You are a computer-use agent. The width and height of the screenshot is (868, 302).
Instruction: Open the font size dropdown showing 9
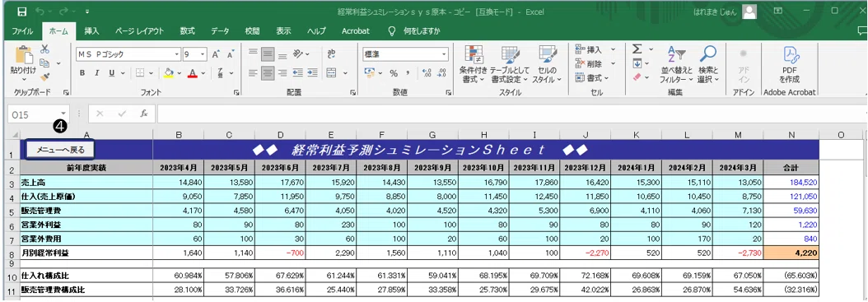[x=203, y=54]
